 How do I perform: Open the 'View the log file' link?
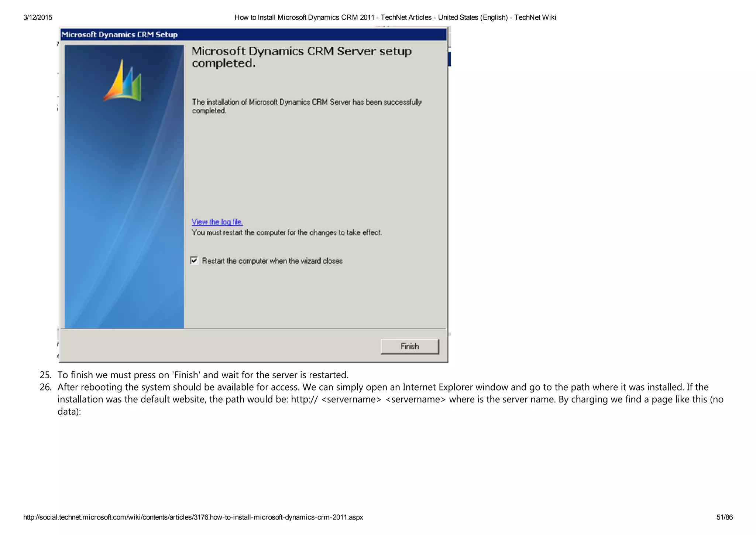pyautogui.click(x=217, y=222)
